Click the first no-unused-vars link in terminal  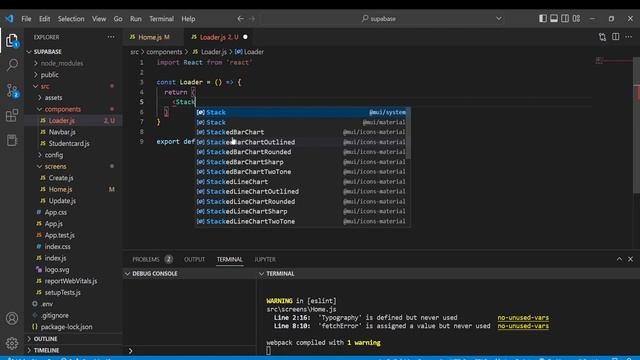pos(523,318)
